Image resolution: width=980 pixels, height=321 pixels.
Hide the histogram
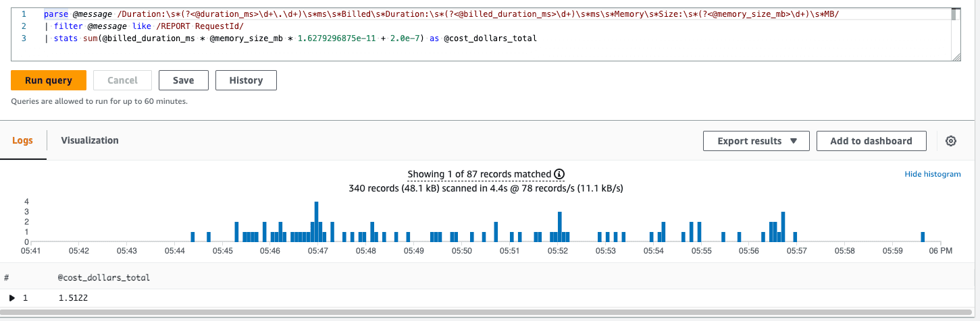click(x=932, y=174)
